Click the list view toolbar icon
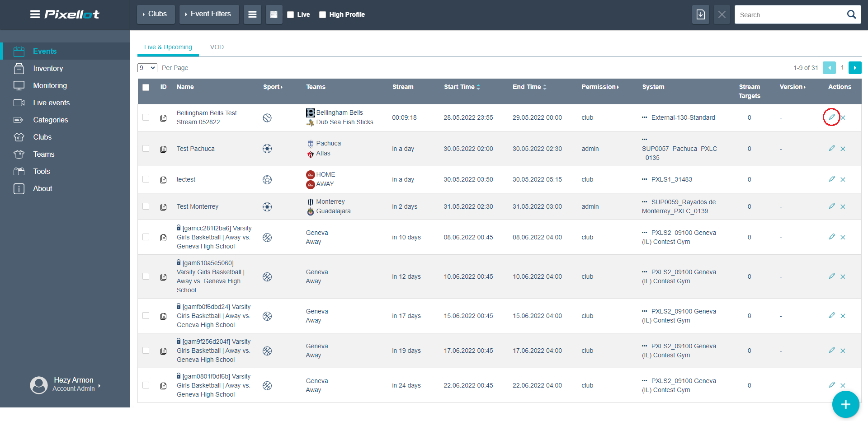Viewport: 868px width, 421px height. (252, 14)
